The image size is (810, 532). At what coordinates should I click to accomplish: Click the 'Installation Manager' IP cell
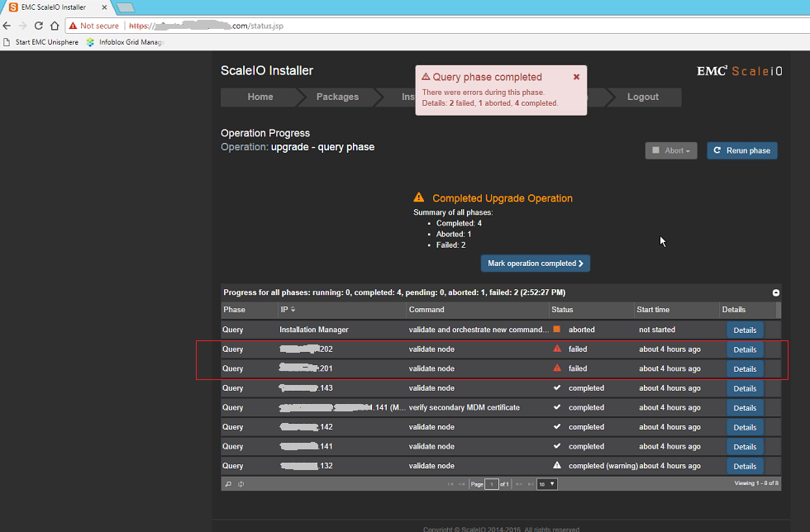[313, 330]
